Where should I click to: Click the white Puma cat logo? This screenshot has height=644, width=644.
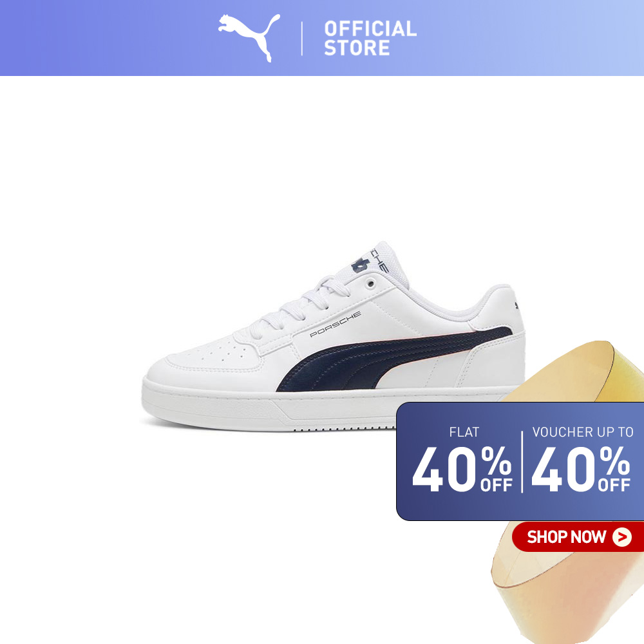tap(249, 37)
